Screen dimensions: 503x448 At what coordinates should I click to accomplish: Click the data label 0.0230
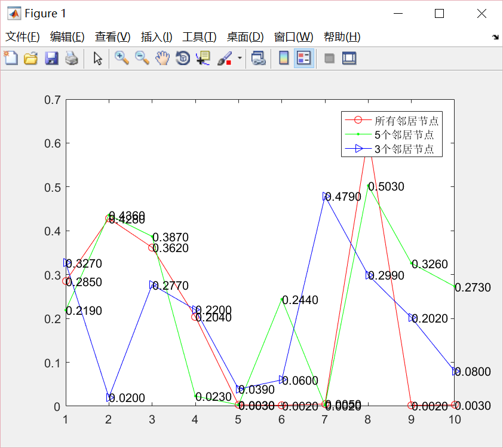213,397
